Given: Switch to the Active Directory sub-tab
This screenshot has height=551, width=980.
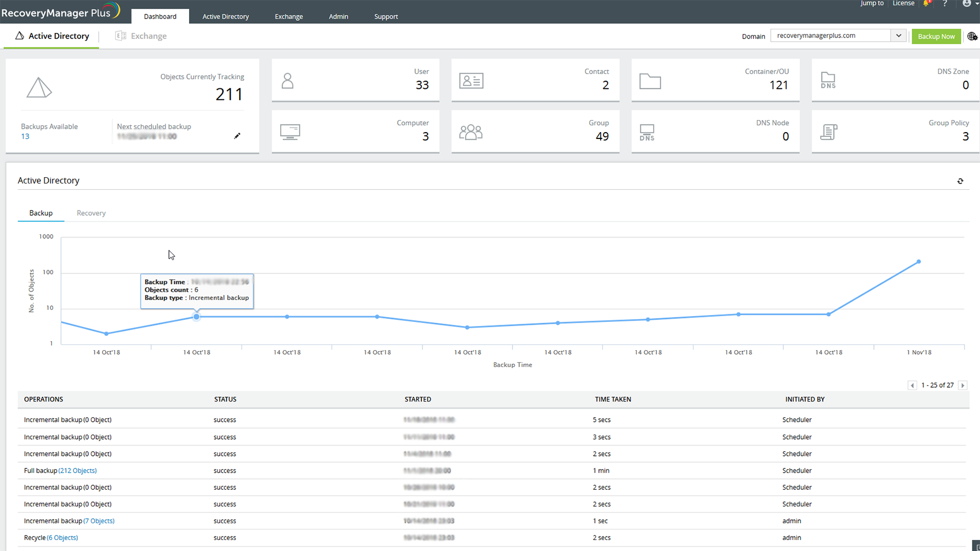Looking at the screenshot, I should 52,36.
